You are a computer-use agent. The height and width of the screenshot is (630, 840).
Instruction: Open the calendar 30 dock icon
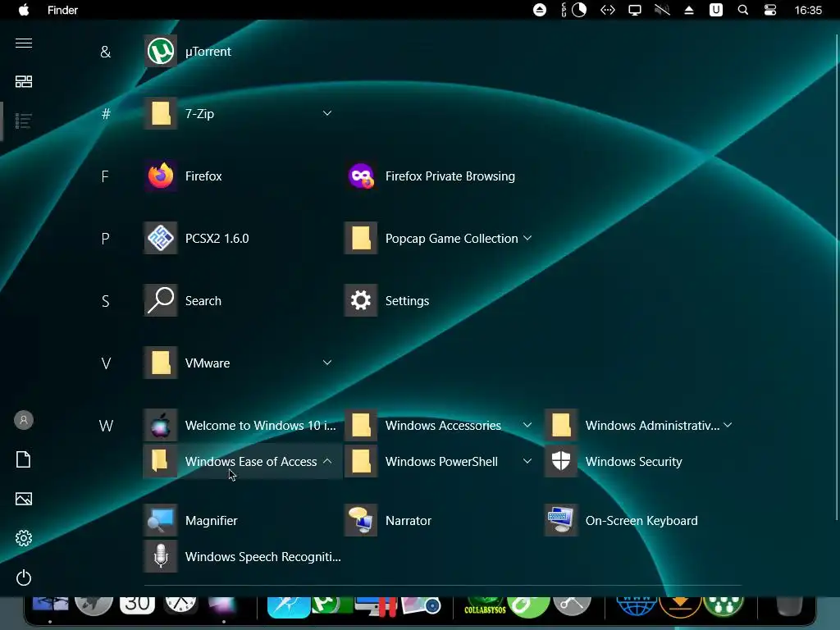pos(137,606)
